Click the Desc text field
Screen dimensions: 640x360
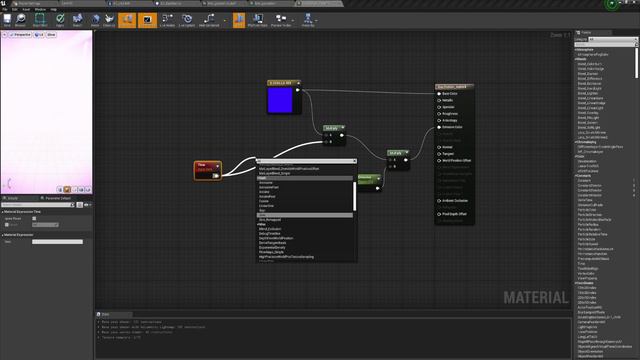coord(58,242)
